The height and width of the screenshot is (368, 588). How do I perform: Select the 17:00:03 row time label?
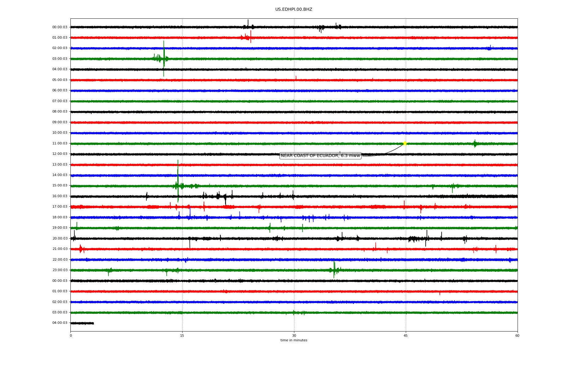point(60,207)
